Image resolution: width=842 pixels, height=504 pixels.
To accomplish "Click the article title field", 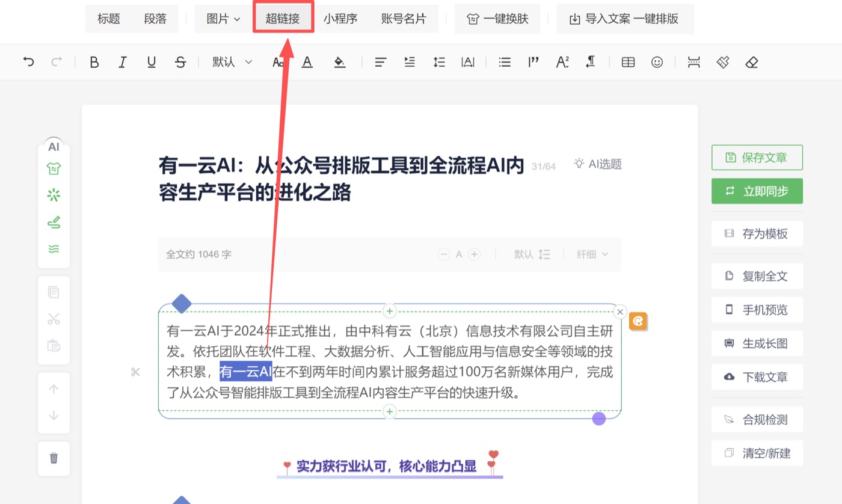I will tap(342, 179).
